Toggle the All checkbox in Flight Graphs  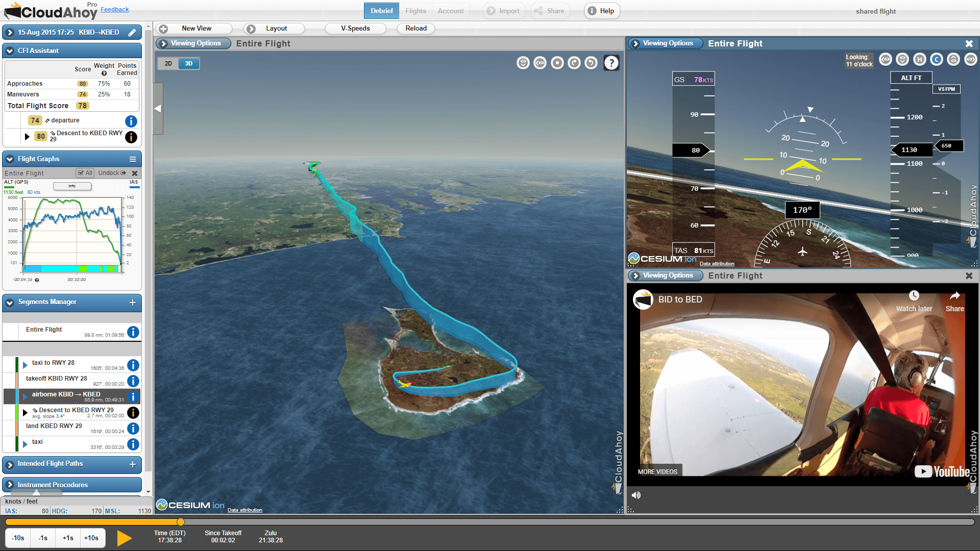[x=85, y=173]
